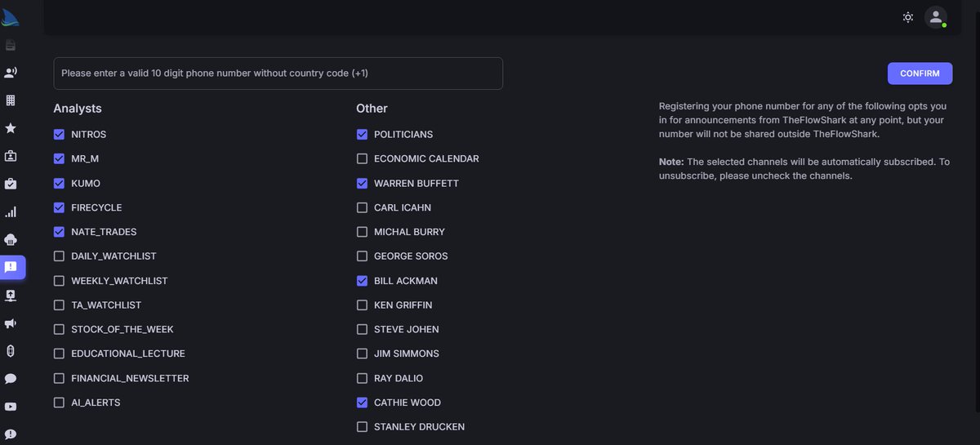Open the briefcase with checkmark icon in the sidebar
This screenshot has height=445, width=980.
(11, 184)
